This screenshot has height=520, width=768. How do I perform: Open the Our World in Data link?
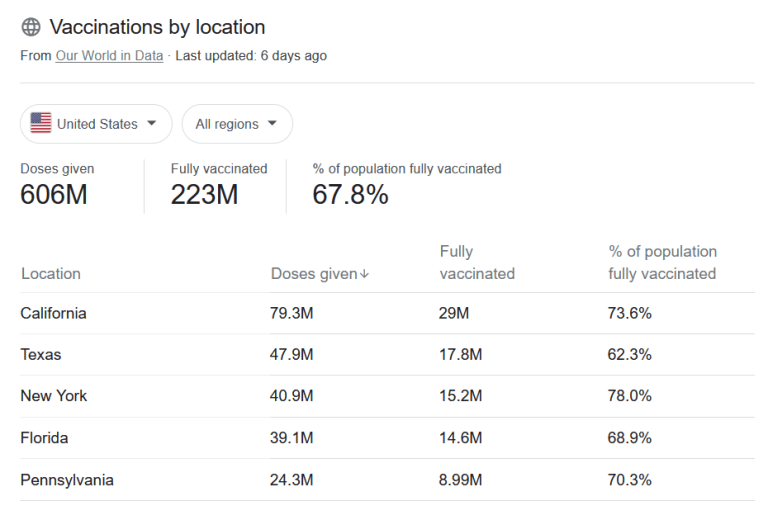click(109, 56)
